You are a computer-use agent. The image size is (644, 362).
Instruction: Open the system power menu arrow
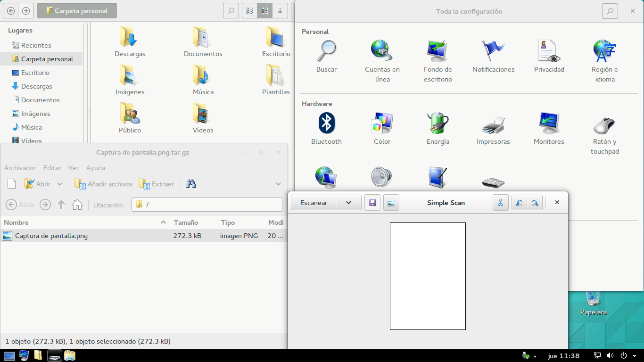pos(634,356)
